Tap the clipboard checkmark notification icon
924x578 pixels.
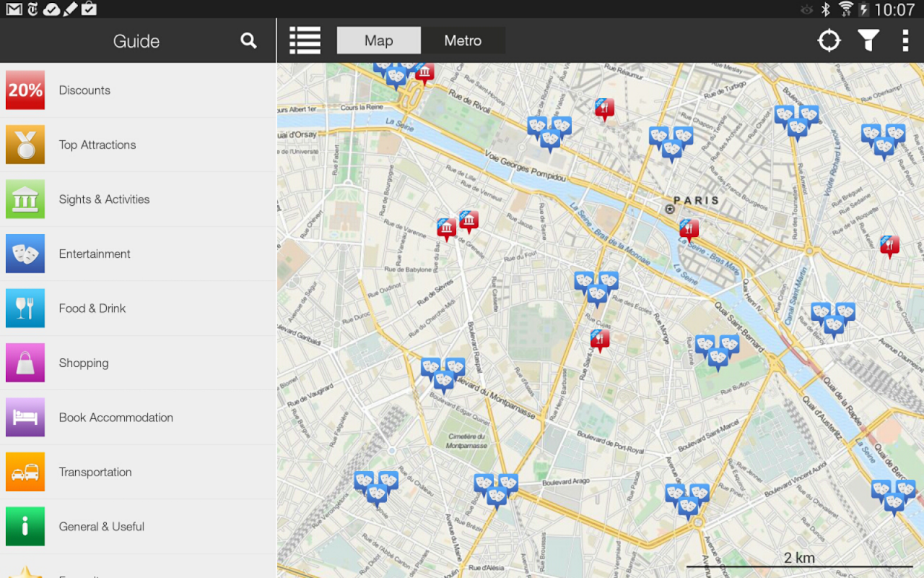point(89,9)
